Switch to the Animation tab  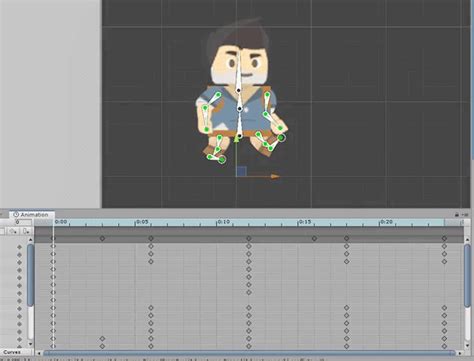pyautogui.click(x=32, y=215)
